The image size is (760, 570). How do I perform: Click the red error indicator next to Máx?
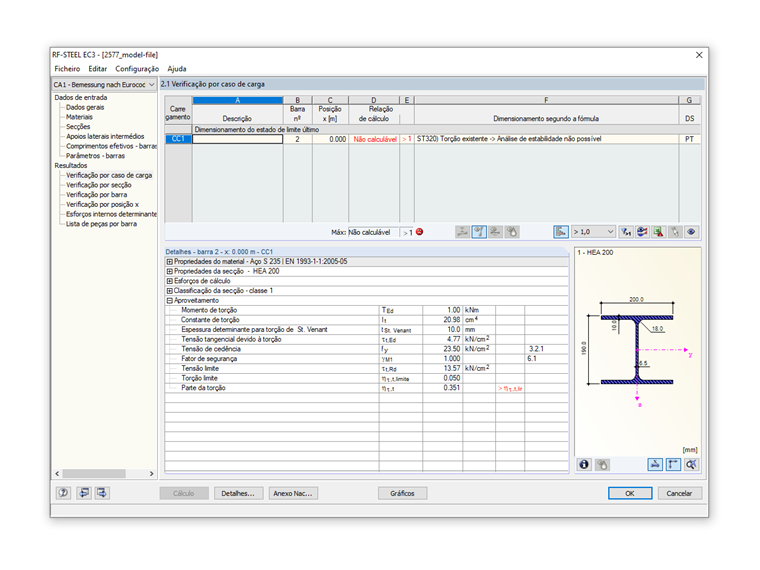click(420, 232)
